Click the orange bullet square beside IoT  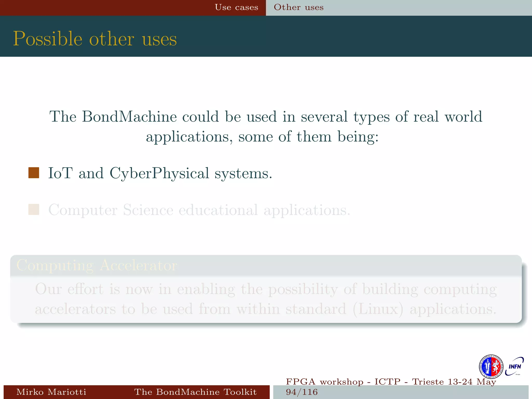pyautogui.click(x=34, y=173)
